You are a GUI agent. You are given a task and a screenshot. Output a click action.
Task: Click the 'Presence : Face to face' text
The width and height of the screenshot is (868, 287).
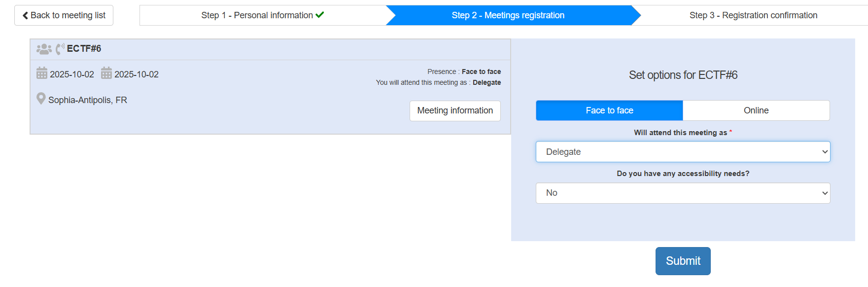[464, 72]
